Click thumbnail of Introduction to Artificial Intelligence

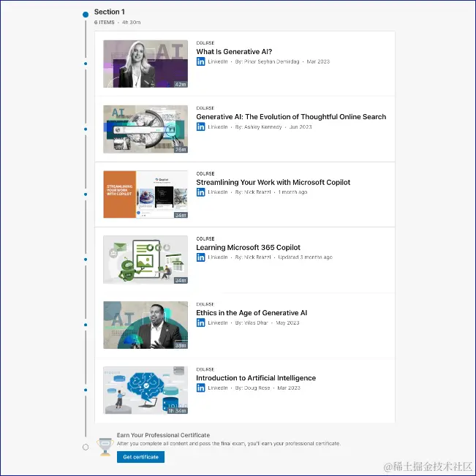tap(146, 390)
